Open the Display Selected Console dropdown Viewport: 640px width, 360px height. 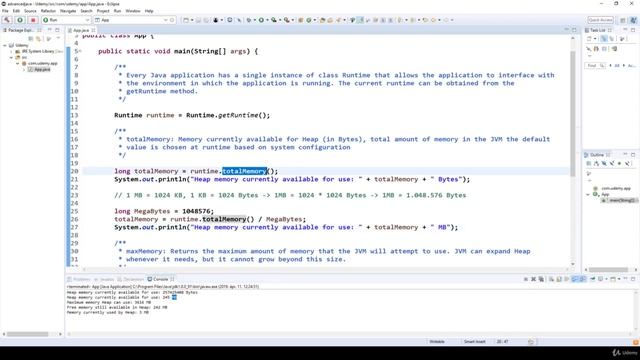click(x=606, y=279)
